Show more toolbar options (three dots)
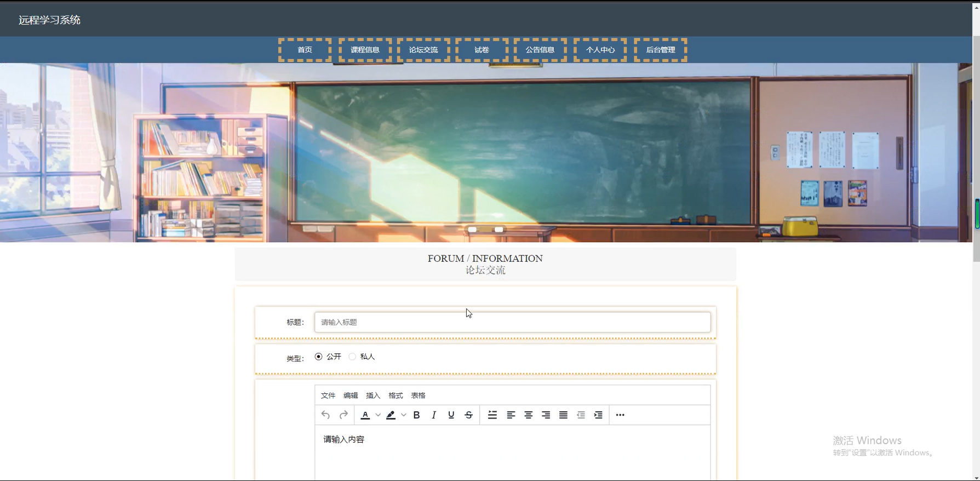This screenshot has width=980, height=481. 620,415
